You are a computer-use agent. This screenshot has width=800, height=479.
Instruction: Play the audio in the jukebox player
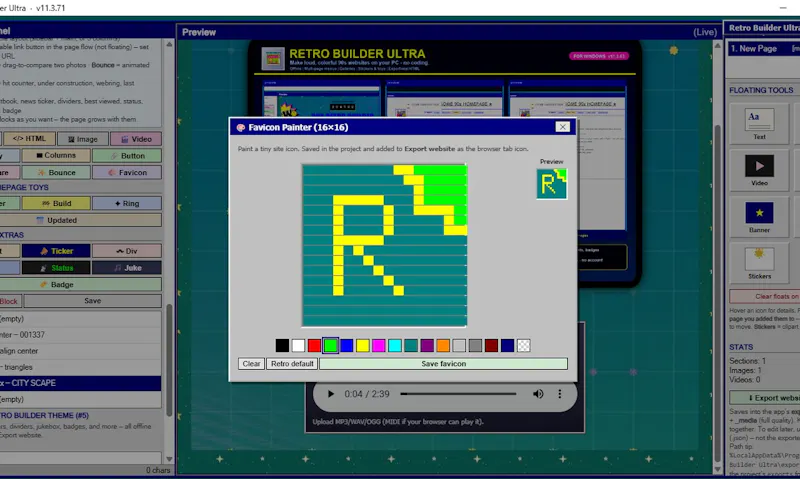click(x=331, y=394)
